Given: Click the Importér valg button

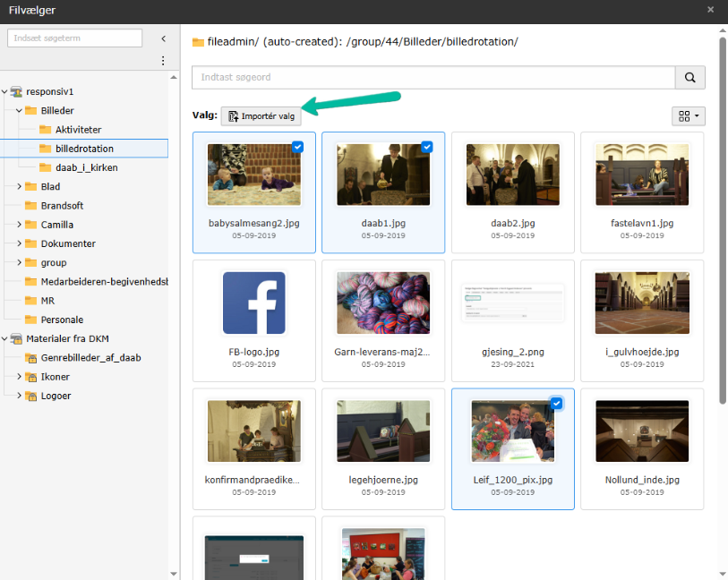Looking at the screenshot, I should [x=261, y=116].
